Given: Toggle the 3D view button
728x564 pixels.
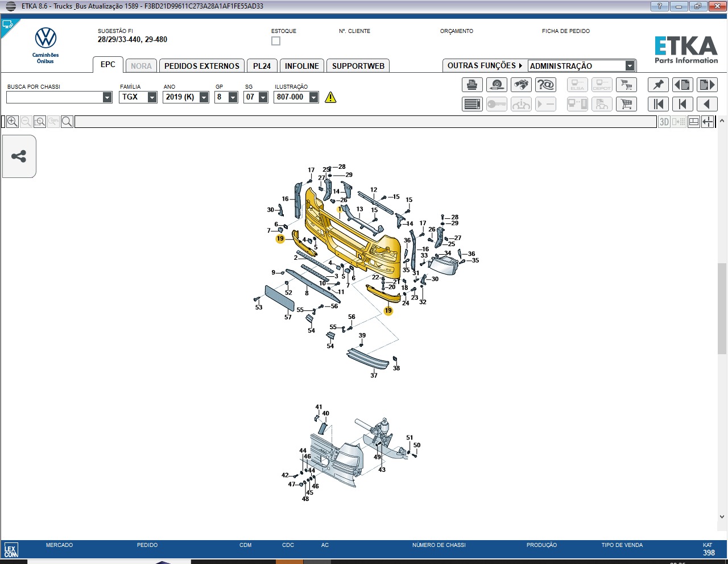Looking at the screenshot, I should coord(664,122).
